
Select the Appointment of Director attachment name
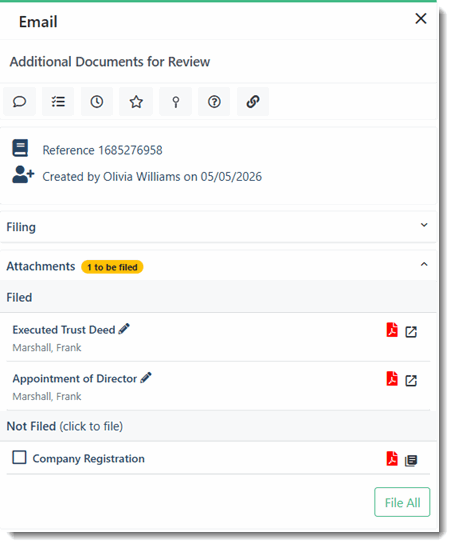(75, 379)
